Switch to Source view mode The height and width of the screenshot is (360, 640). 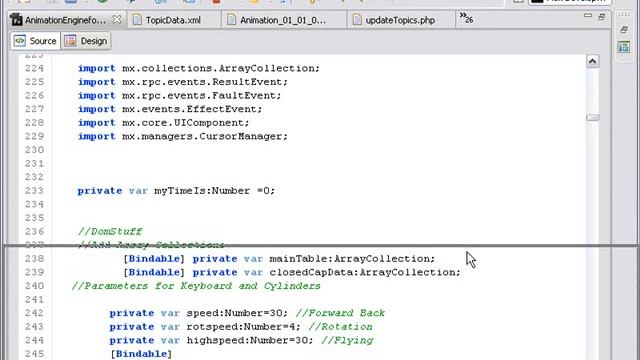(36, 41)
